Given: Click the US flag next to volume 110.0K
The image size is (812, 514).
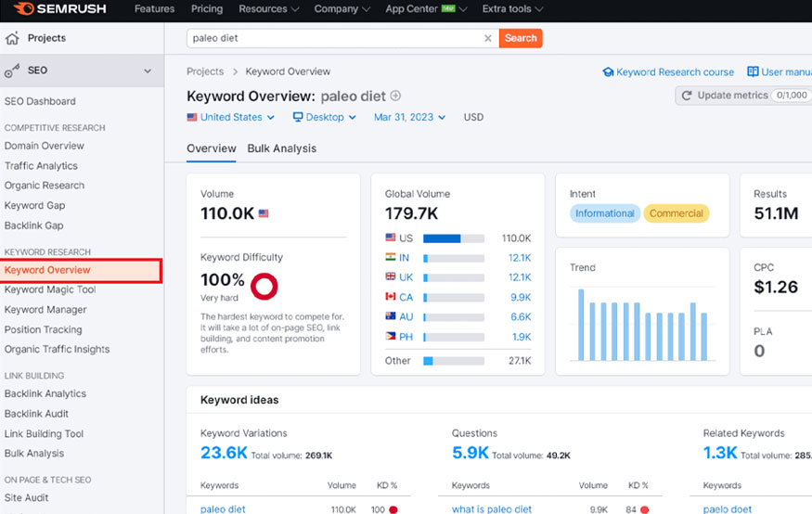Looking at the screenshot, I should (264, 213).
